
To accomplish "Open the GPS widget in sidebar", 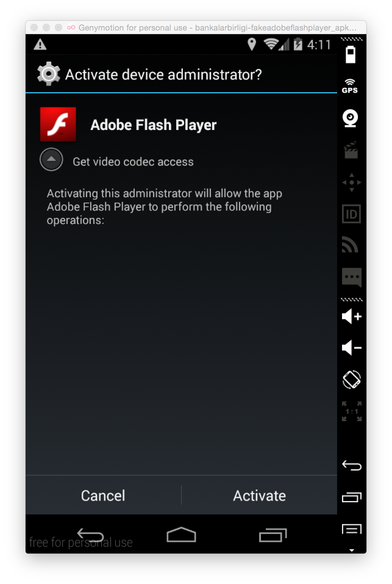I will click(350, 86).
